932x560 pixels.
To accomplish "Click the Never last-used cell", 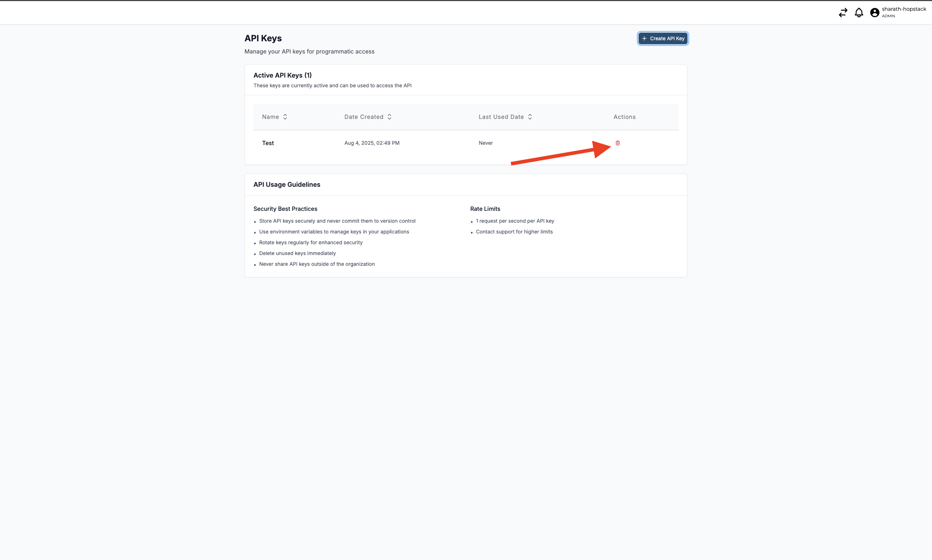I will click(x=485, y=143).
